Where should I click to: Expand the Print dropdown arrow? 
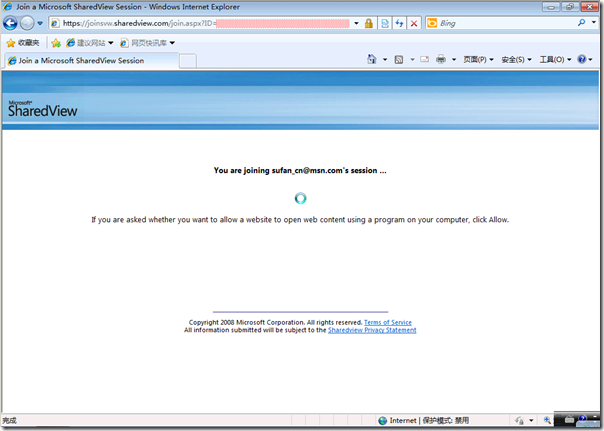tap(454, 59)
